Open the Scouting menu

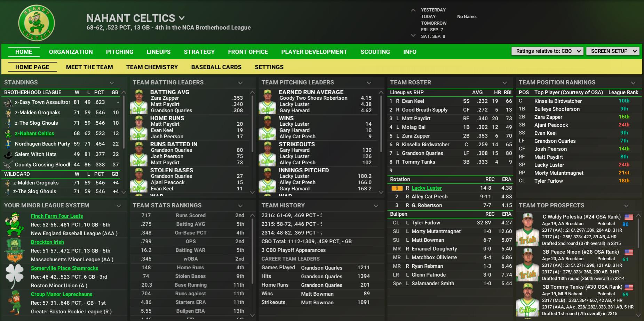point(375,52)
